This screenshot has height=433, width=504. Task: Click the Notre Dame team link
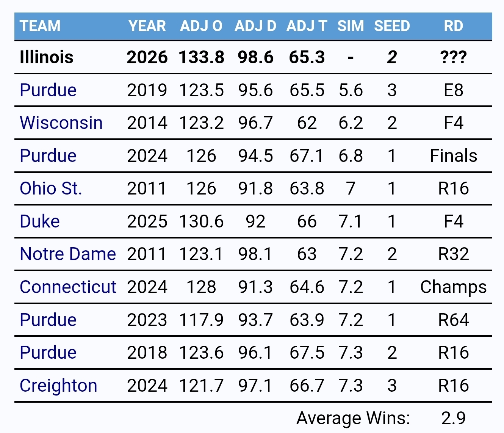click(68, 254)
